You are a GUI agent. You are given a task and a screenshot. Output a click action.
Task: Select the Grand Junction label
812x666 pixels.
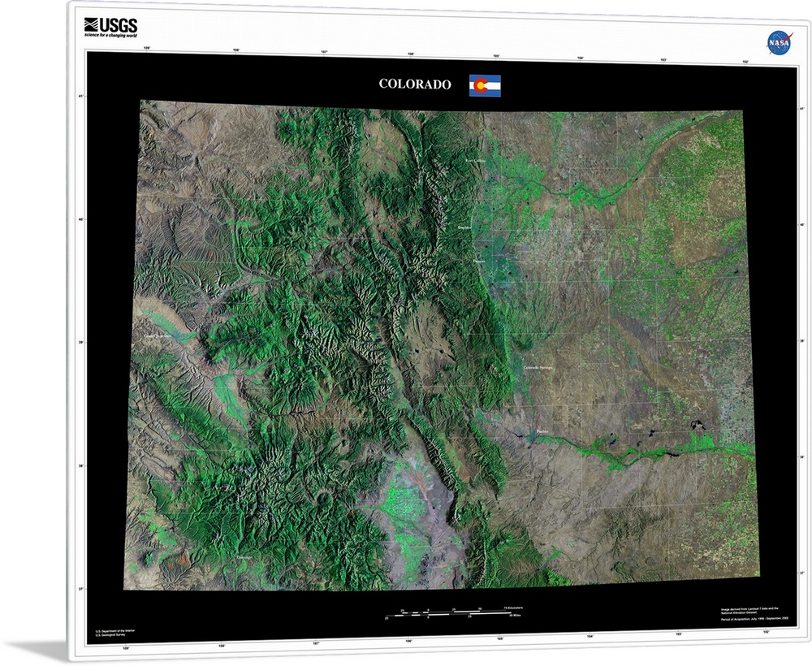pyautogui.click(x=159, y=335)
